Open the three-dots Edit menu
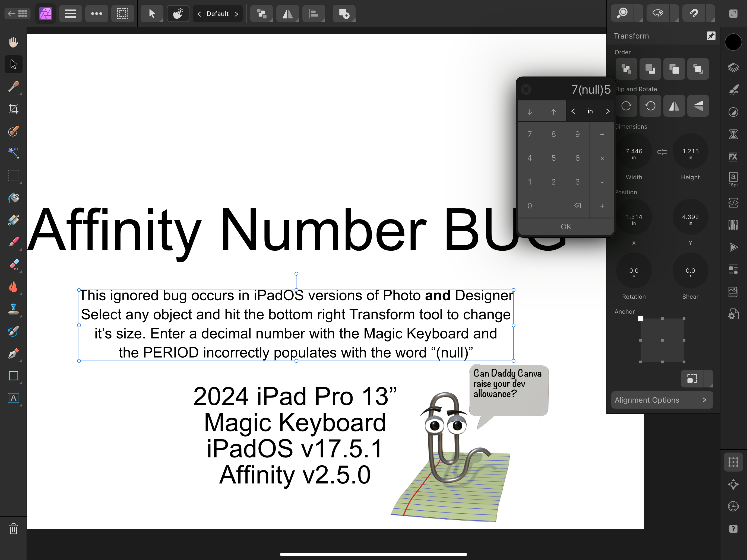747x560 pixels. 97,14
